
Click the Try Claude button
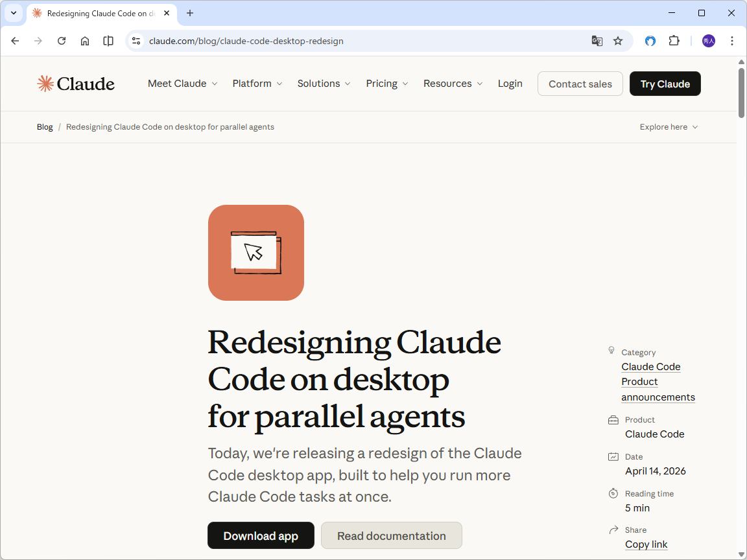pos(665,84)
